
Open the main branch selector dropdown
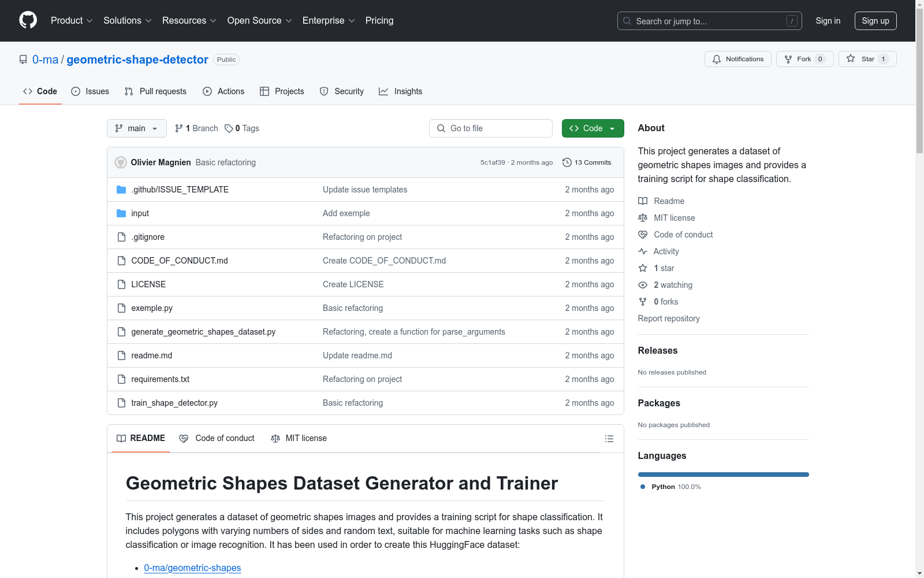click(137, 128)
